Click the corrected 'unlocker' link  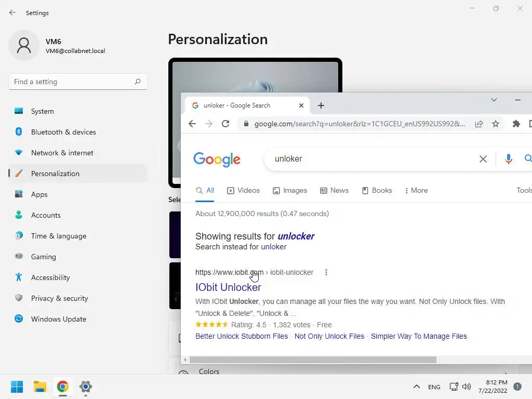(x=296, y=236)
